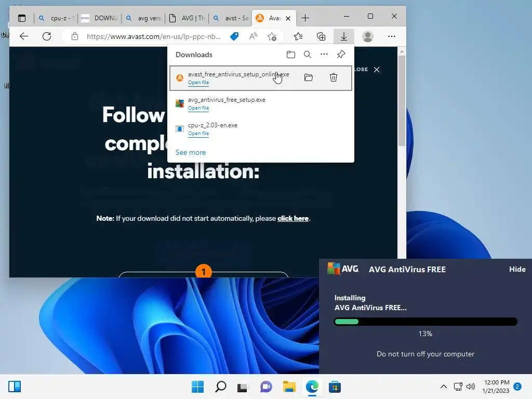
Task: Open Microsoft Store from the taskbar
Action: point(335,387)
